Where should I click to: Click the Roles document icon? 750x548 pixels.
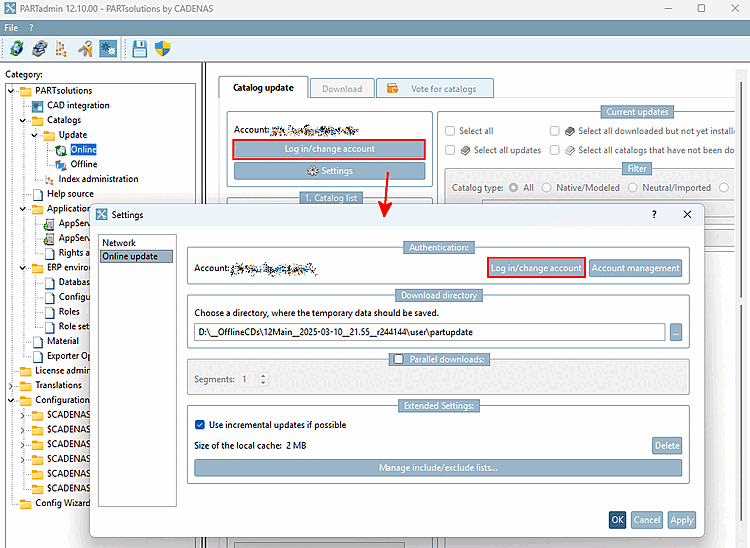coord(50,312)
